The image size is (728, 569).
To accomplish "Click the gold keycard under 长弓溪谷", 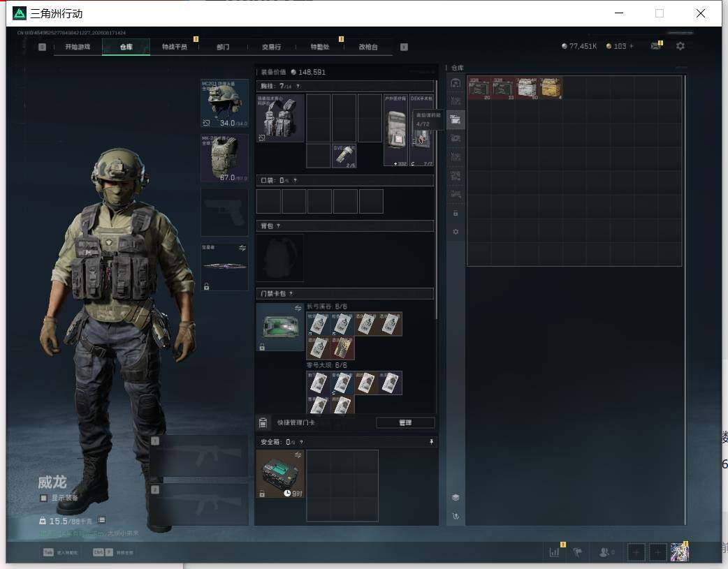I will (342, 348).
